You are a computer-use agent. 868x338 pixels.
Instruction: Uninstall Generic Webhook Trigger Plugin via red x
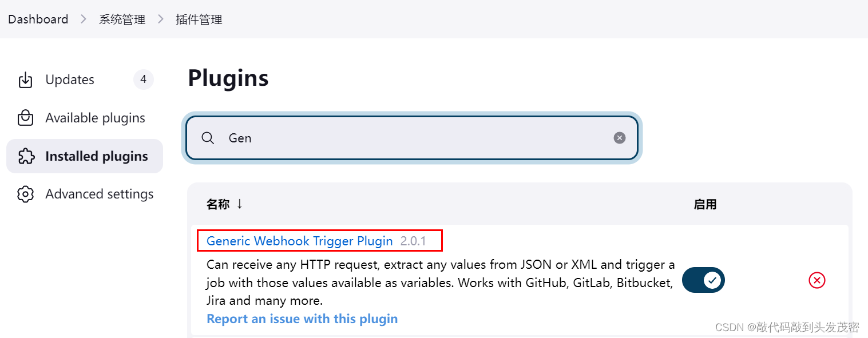817,280
